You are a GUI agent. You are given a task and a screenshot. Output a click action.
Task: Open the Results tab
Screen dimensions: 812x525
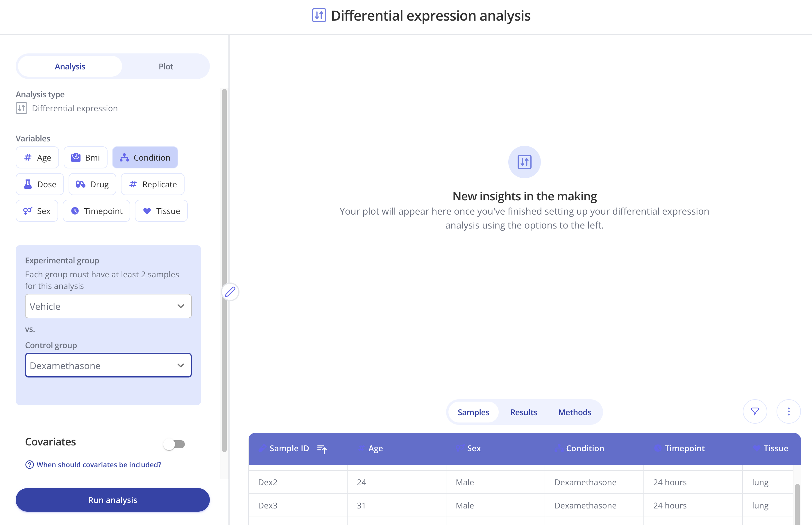point(523,412)
